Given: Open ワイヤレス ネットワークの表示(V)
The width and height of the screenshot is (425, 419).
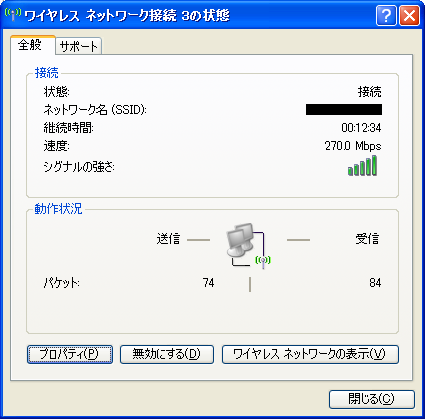Looking at the screenshot, I should (310, 354).
